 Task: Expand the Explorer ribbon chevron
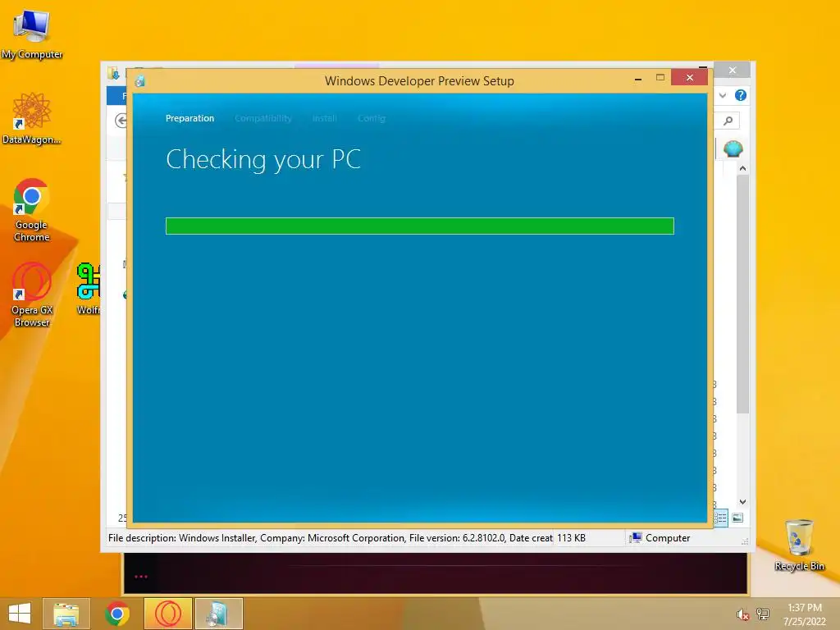[723, 95]
